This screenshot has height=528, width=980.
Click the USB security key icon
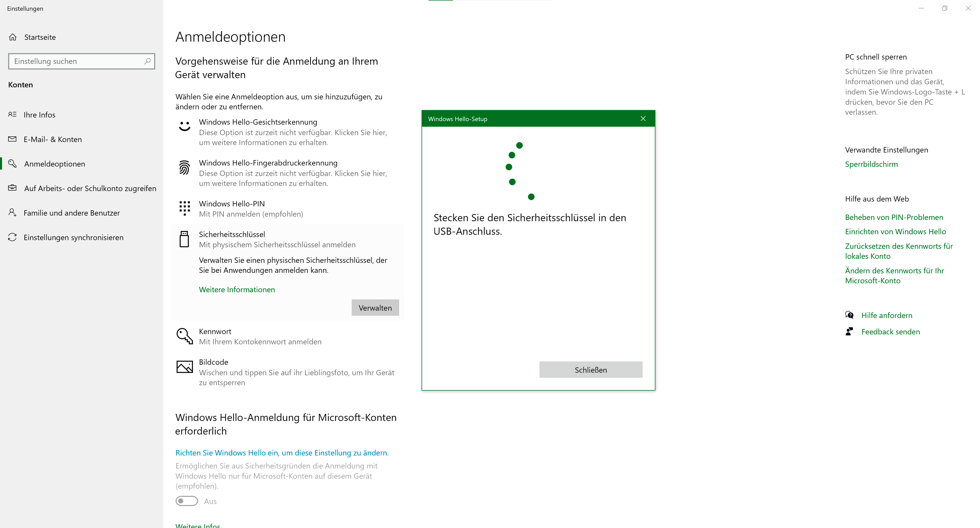click(x=184, y=239)
